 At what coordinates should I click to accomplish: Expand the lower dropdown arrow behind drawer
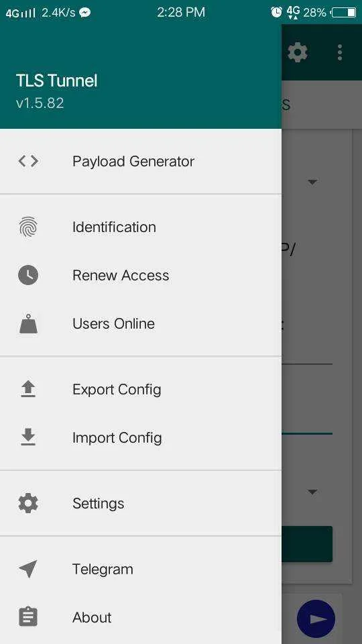pos(313,492)
